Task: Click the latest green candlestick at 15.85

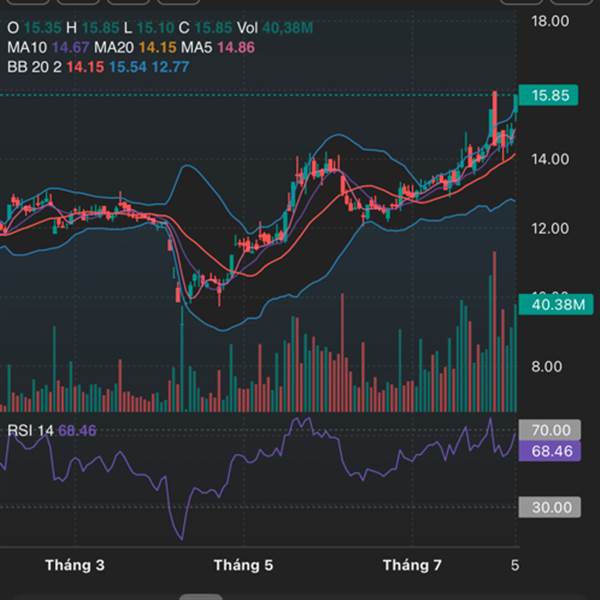Action: pos(516,104)
